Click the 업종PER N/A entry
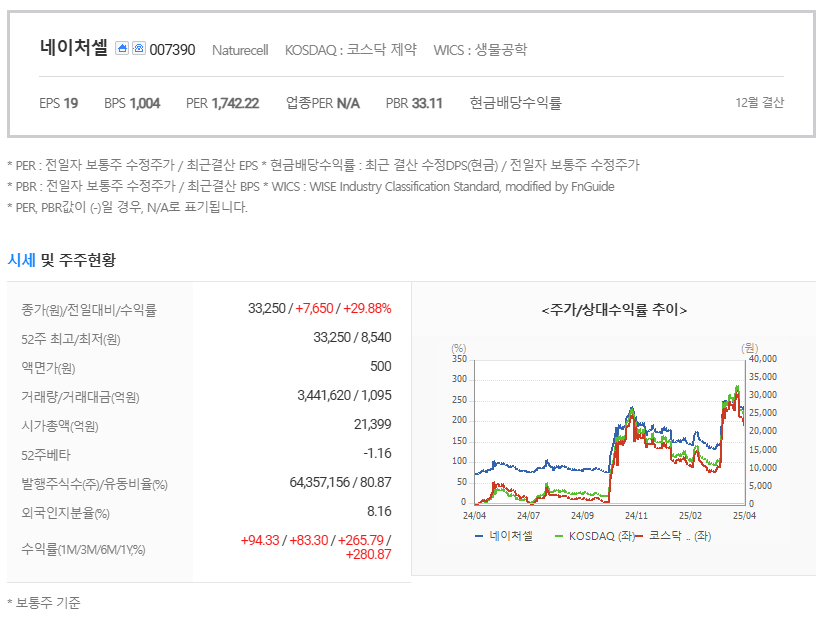The image size is (825, 620). point(323,103)
